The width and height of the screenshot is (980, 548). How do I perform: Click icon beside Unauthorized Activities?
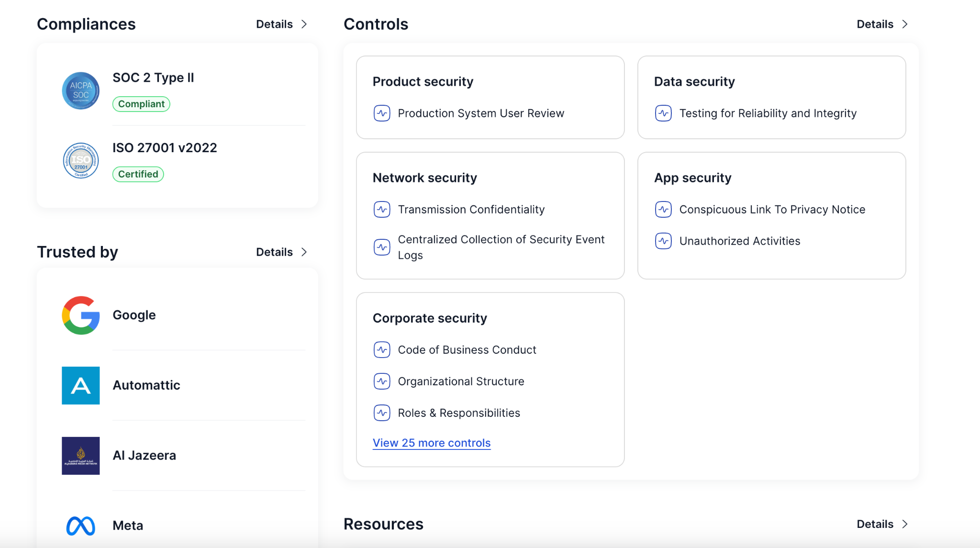point(663,241)
